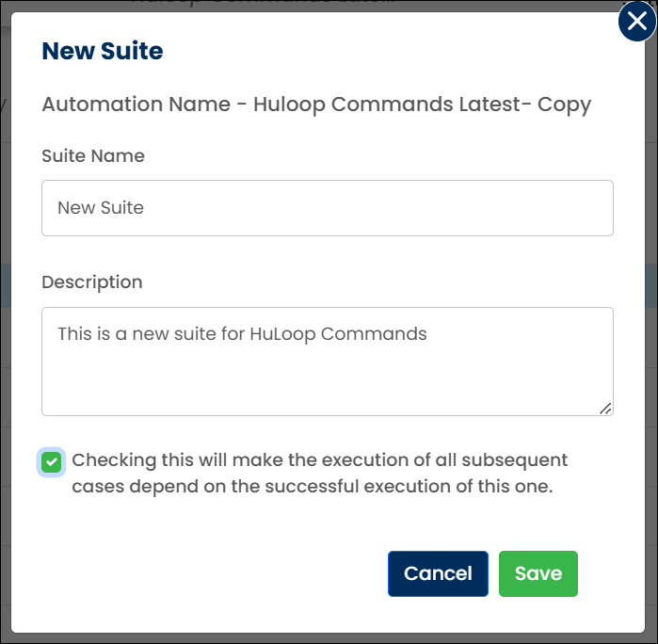Viewport: 658px width, 644px height.
Task: Save the new suite
Action: (x=538, y=573)
